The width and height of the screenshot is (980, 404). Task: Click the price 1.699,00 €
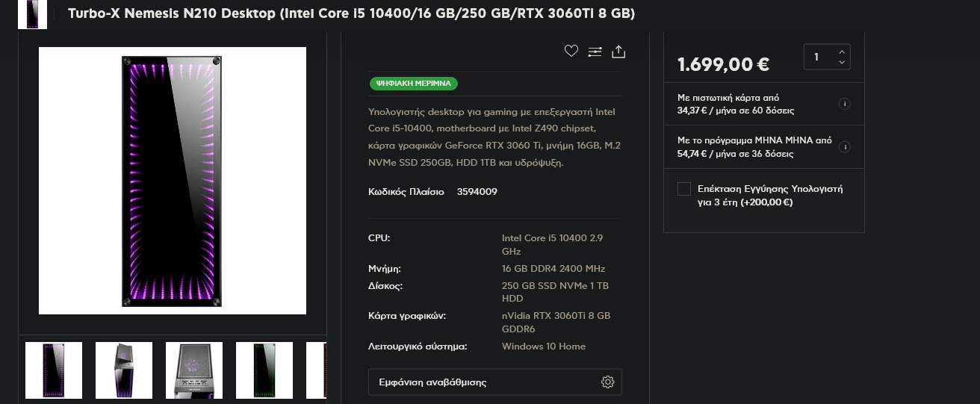pos(723,64)
